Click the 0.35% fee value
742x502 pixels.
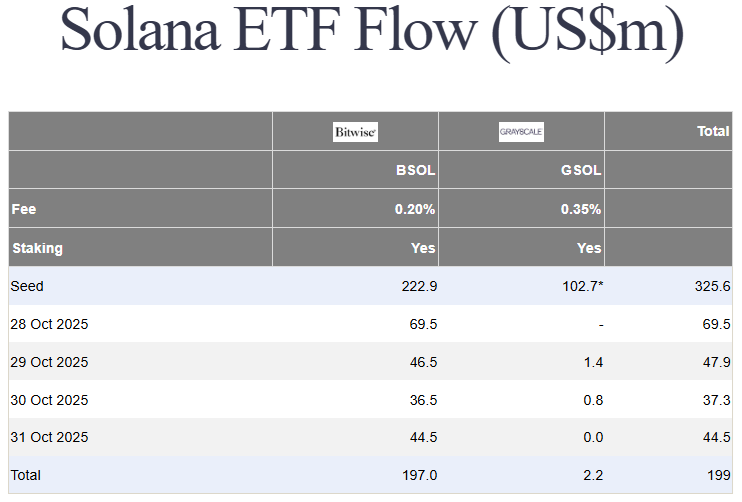[581, 210]
